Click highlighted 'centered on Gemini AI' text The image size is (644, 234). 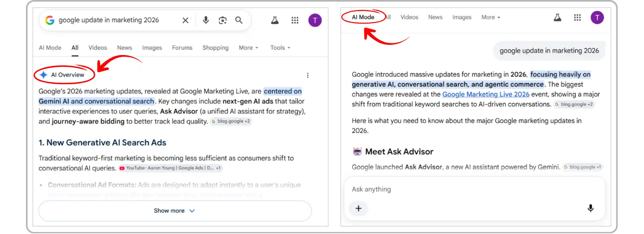[170, 96]
